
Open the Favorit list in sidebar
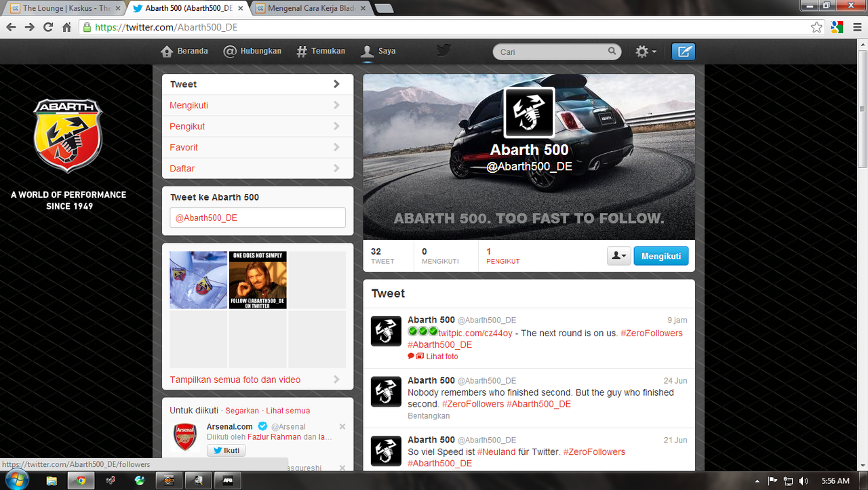click(257, 147)
